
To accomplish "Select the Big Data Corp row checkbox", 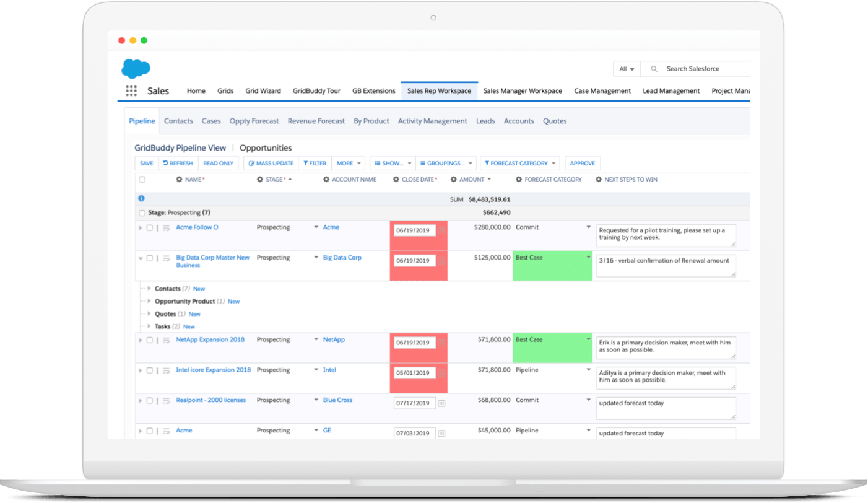I will pyautogui.click(x=149, y=258).
